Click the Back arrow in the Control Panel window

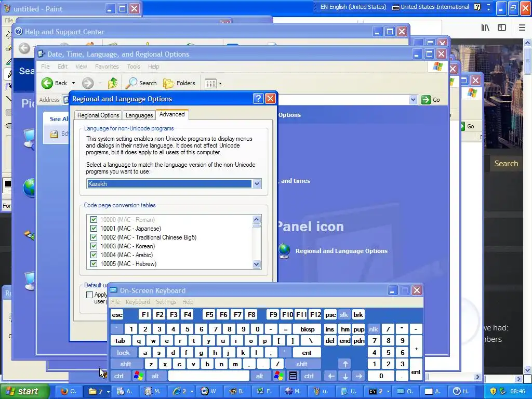pyautogui.click(x=47, y=83)
